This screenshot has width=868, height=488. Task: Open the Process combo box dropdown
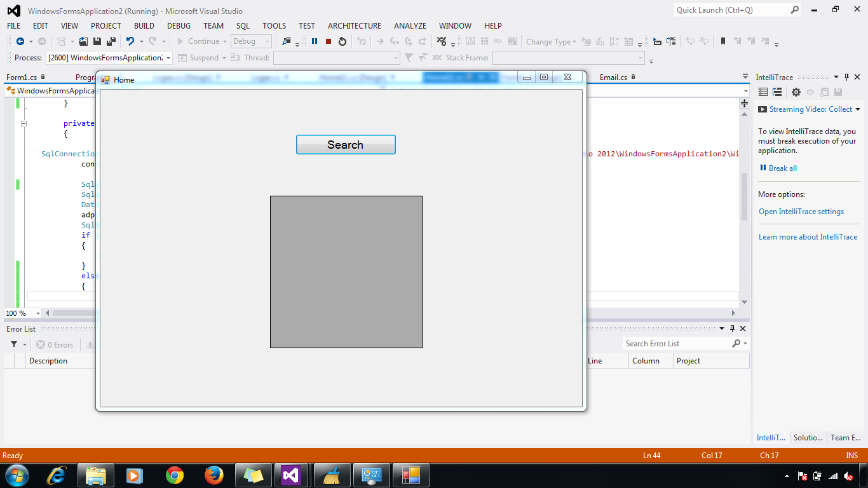[168, 57]
